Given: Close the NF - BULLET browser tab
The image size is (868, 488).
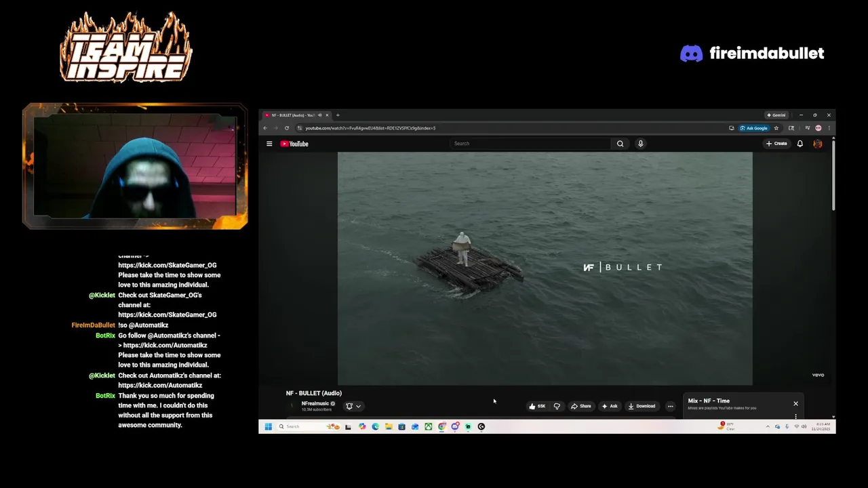Looking at the screenshot, I should pyautogui.click(x=328, y=115).
